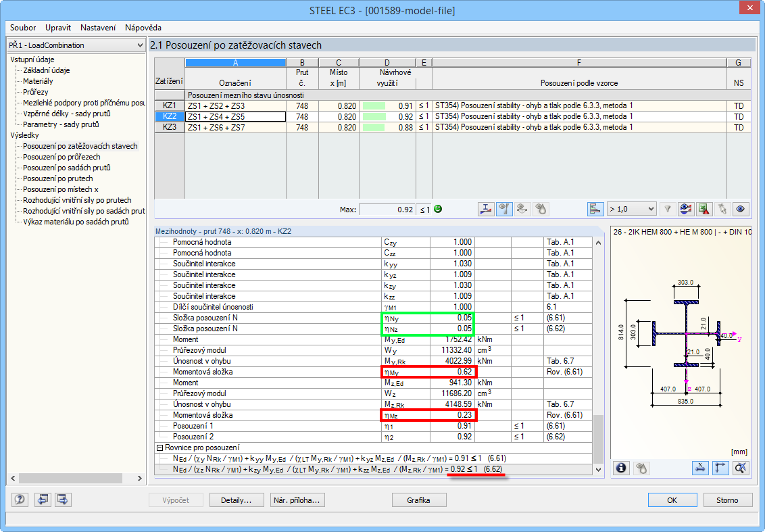Click the help question mark icon

[x=20, y=500]
